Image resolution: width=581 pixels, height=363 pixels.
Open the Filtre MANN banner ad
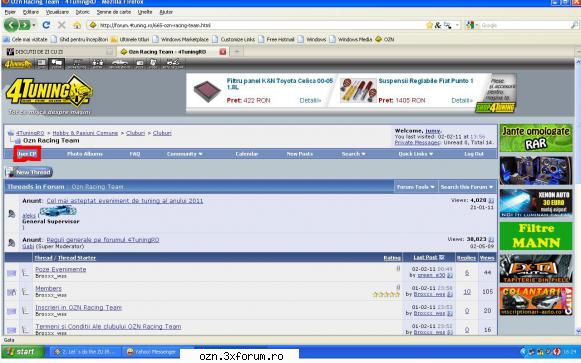pos(536,236)
